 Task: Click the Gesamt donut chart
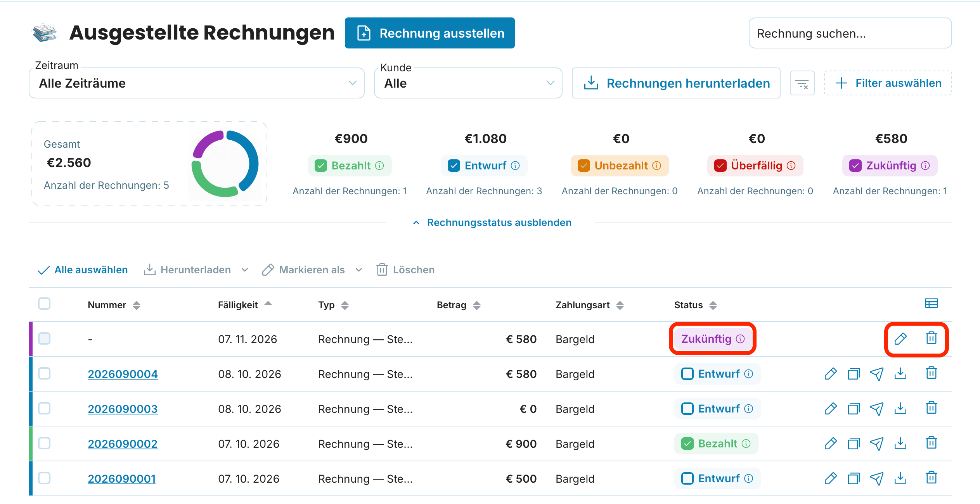click(225, 164)
